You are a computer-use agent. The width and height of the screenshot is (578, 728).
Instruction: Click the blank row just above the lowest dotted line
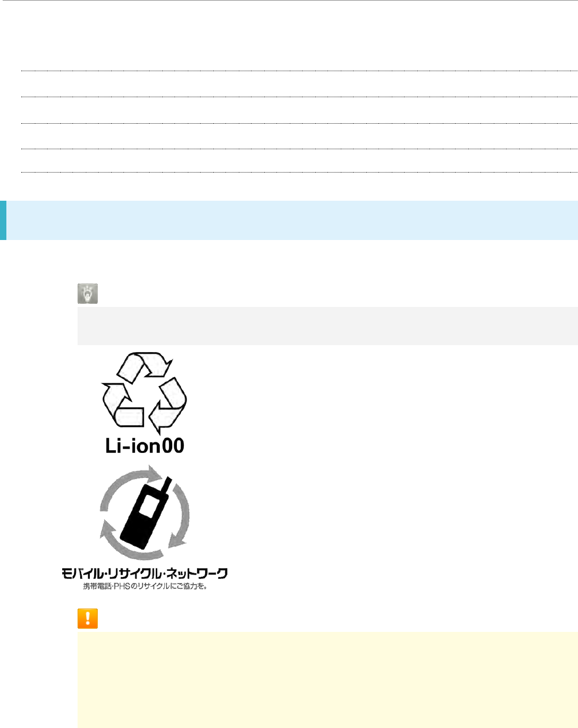coord(299,160)
